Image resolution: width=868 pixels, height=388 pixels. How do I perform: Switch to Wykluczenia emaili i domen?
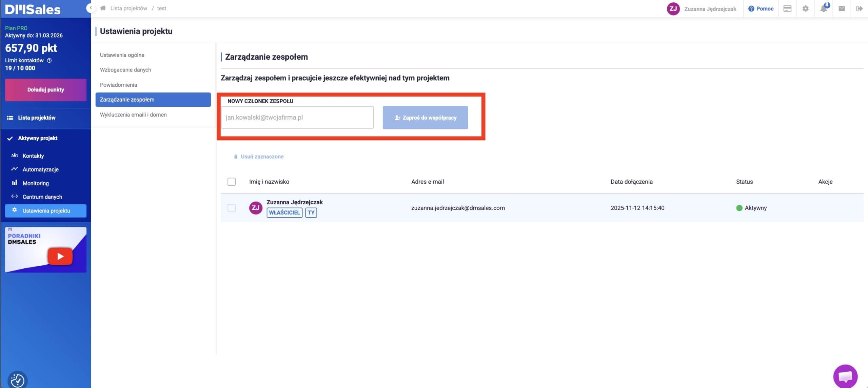133,115
